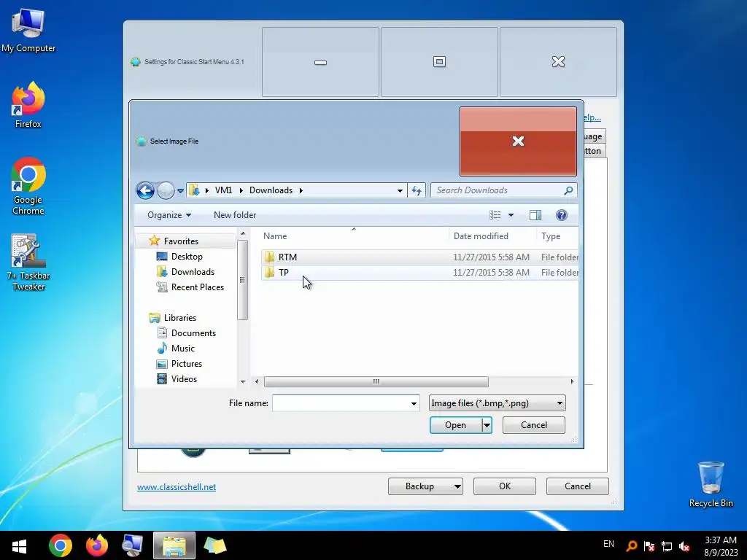Viewport: 747px width, 560px height.
Task: Click the File name input field
Action: tap(340, 403)
